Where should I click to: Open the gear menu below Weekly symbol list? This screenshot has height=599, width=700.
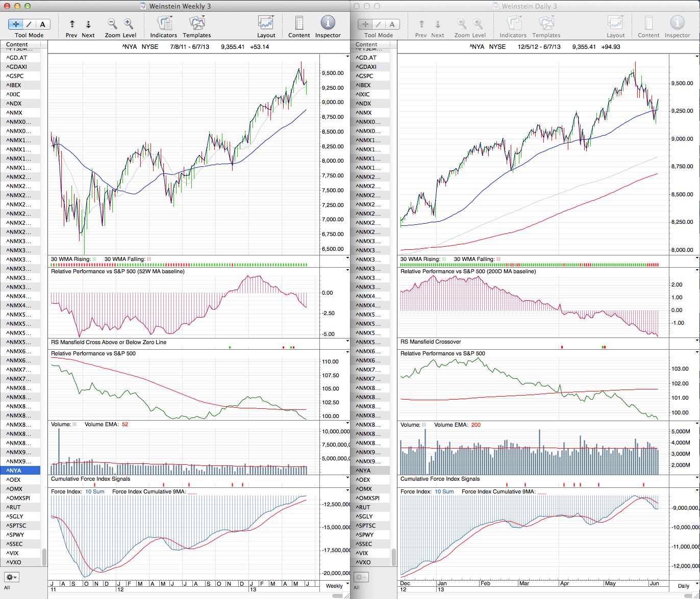pyautogui.click(x=12, y=577)
